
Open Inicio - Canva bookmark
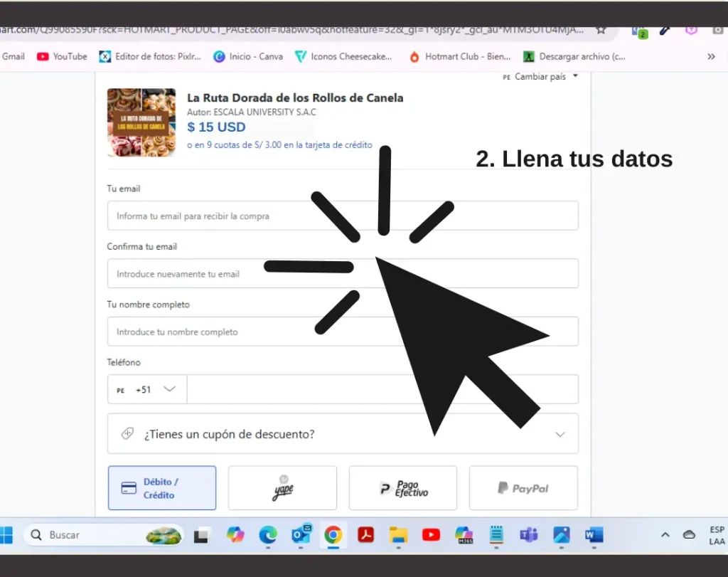tap(248, 56)
